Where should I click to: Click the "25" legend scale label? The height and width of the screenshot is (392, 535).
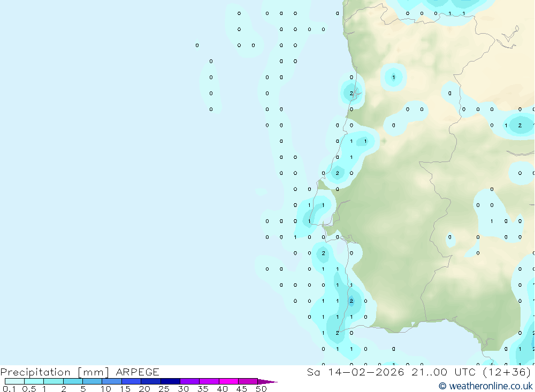pyautogui.click(x=164, y=389)
